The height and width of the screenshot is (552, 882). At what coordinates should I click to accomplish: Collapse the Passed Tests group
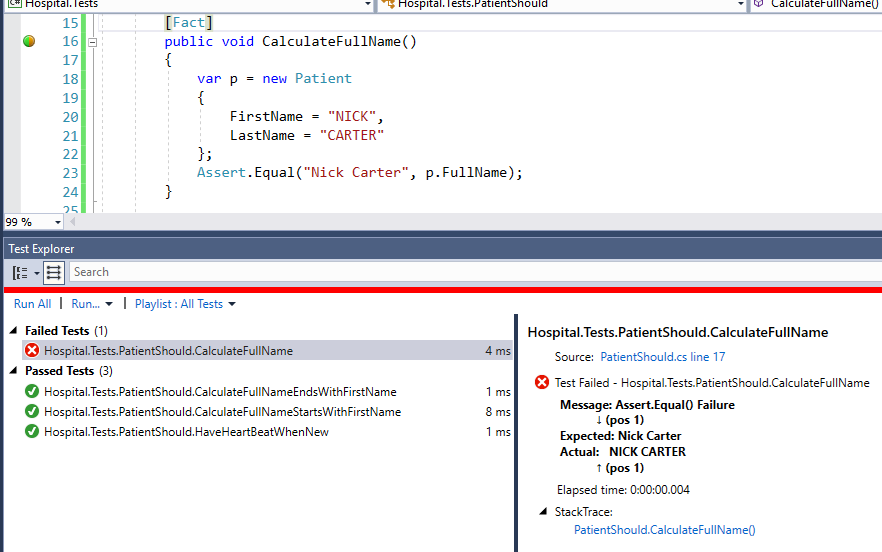tap(14, 370)
